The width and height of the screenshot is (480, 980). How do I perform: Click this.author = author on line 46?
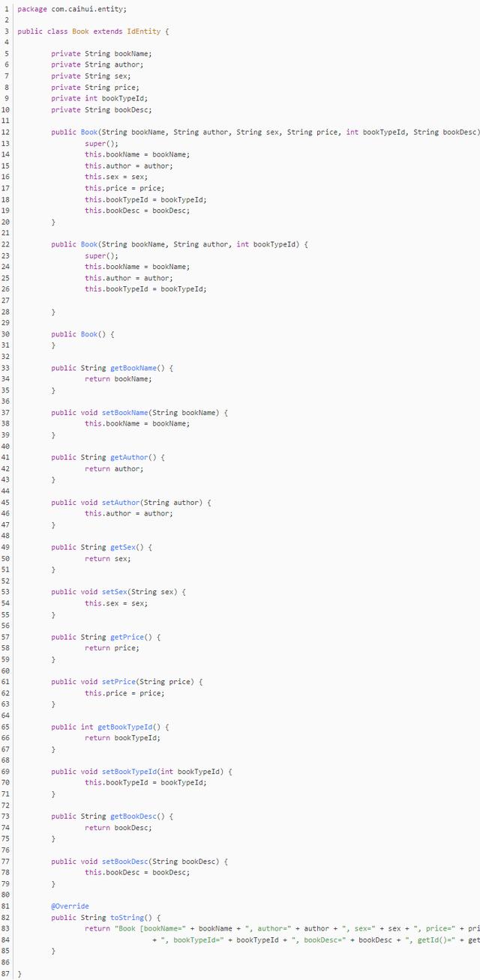(x=129, y=513)
